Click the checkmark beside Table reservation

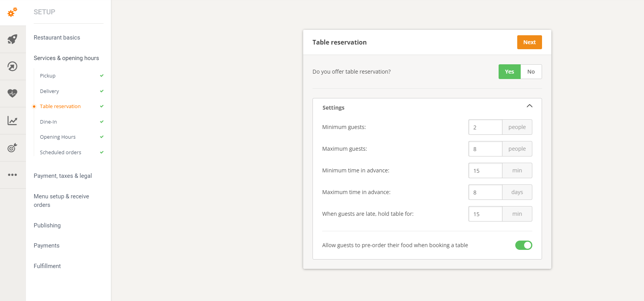click(x=102, y=106)
